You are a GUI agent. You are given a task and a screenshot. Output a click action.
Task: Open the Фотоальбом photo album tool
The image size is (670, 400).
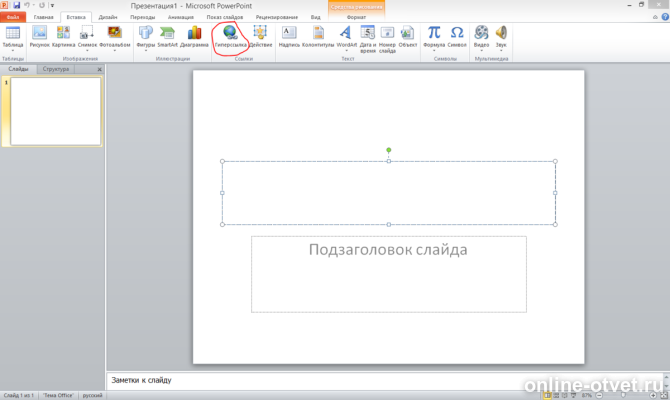click(x=115, y=33)
